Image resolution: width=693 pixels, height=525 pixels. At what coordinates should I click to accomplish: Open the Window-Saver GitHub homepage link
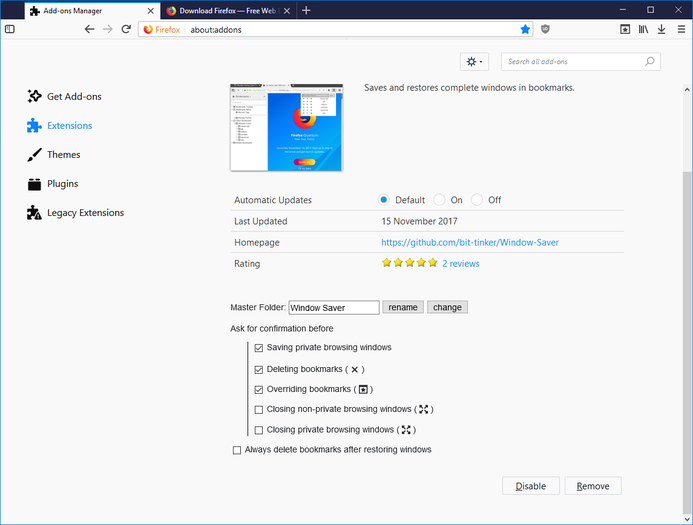click(x=469, y=242)
